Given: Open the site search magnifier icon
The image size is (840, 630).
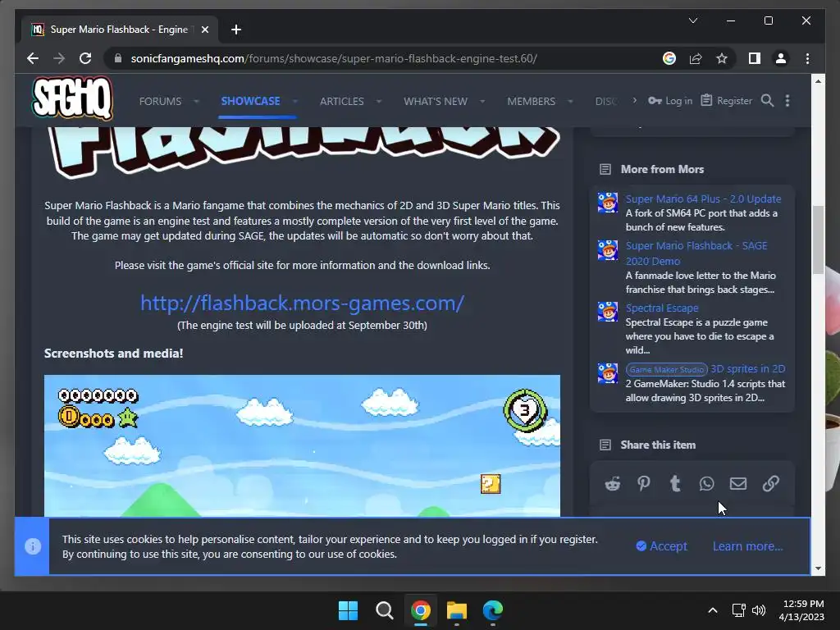Looking at the screenshot, I should tap(767, 101).
